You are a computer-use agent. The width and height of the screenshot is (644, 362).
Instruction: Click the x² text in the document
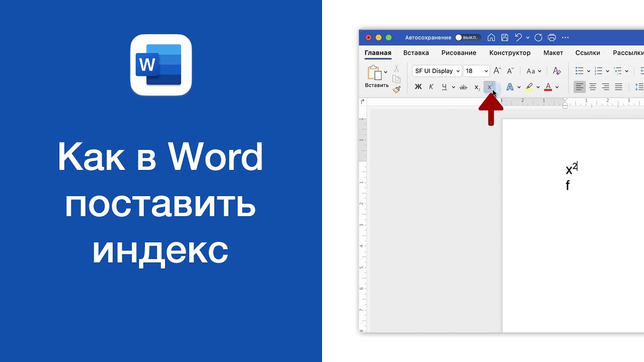coord(572,168)
